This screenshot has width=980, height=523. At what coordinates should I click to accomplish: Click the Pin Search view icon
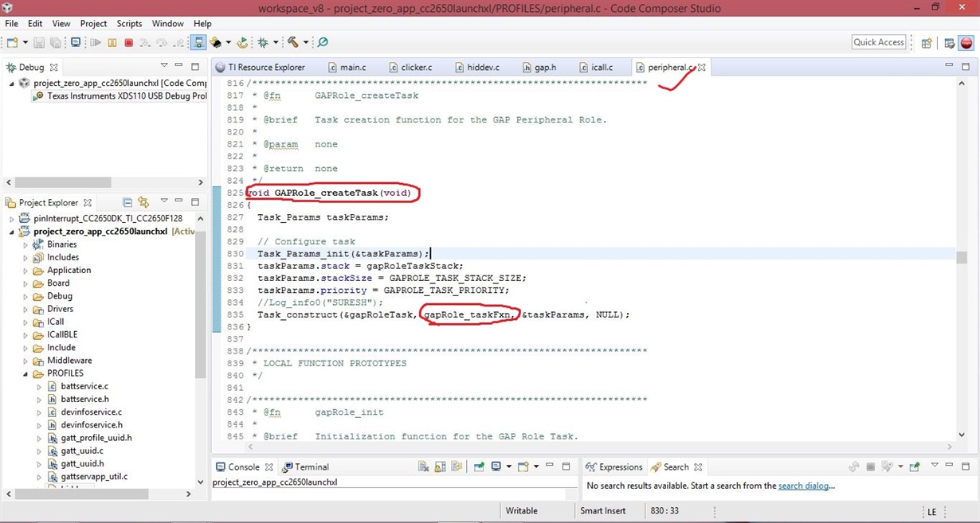pyautogui.click(x=915, y=466)
